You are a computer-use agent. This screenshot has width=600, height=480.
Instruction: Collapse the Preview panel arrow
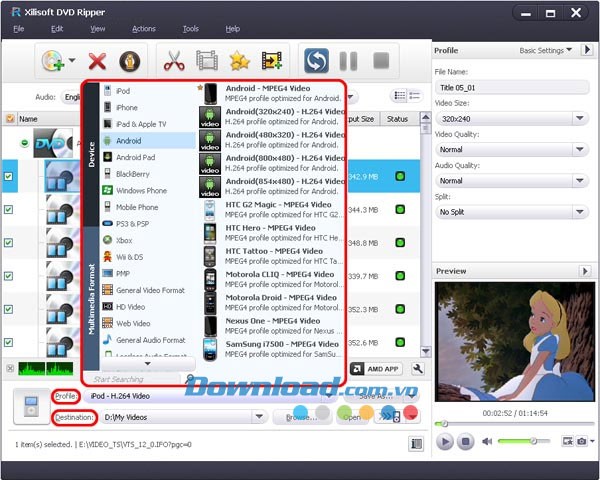coord(585,271)
